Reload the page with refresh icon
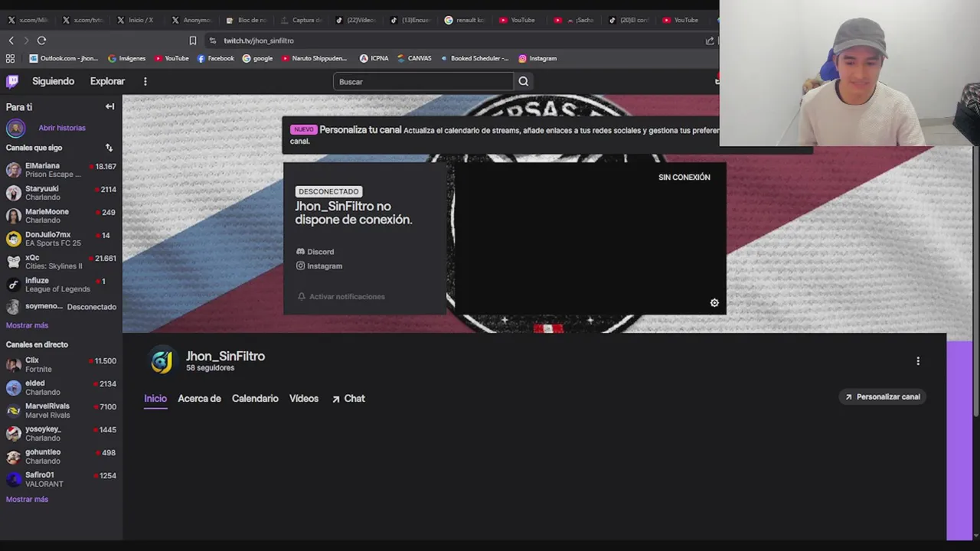 pos(41,41)
